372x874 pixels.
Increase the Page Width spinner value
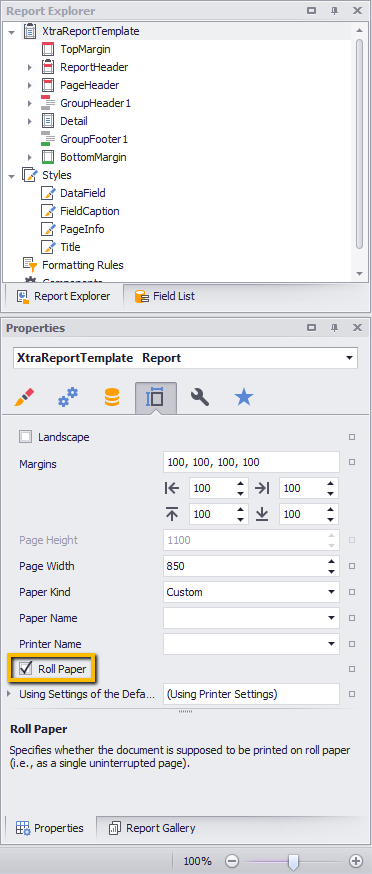click(x=331, y=561)
